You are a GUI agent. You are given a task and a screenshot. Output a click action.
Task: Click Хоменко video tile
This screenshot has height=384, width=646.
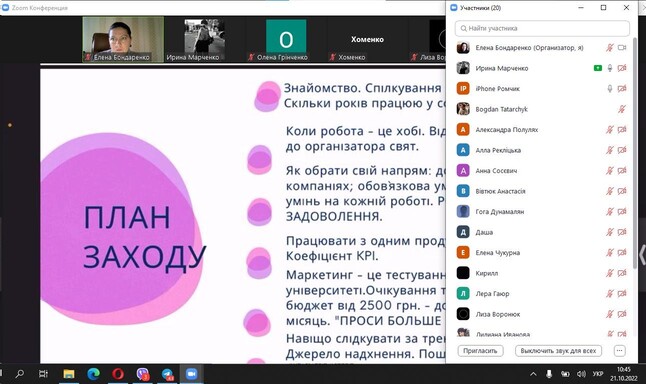367,39
